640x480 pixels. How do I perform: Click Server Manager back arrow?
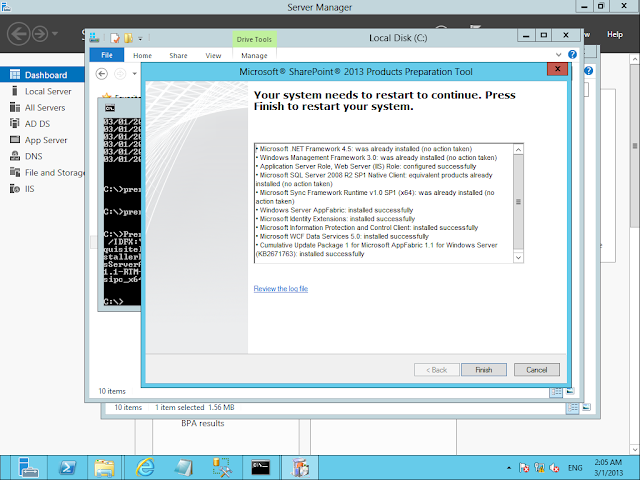click(x=18, y=33)
